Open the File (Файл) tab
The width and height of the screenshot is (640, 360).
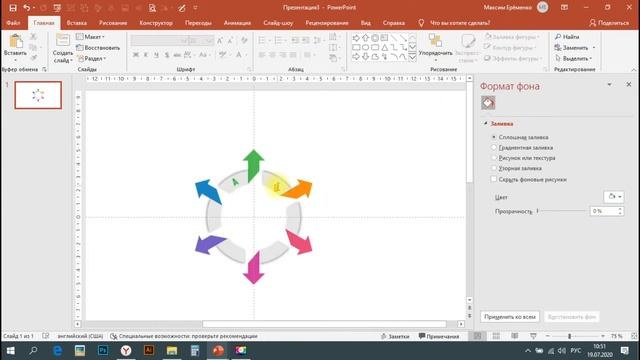tap(13, 23)
